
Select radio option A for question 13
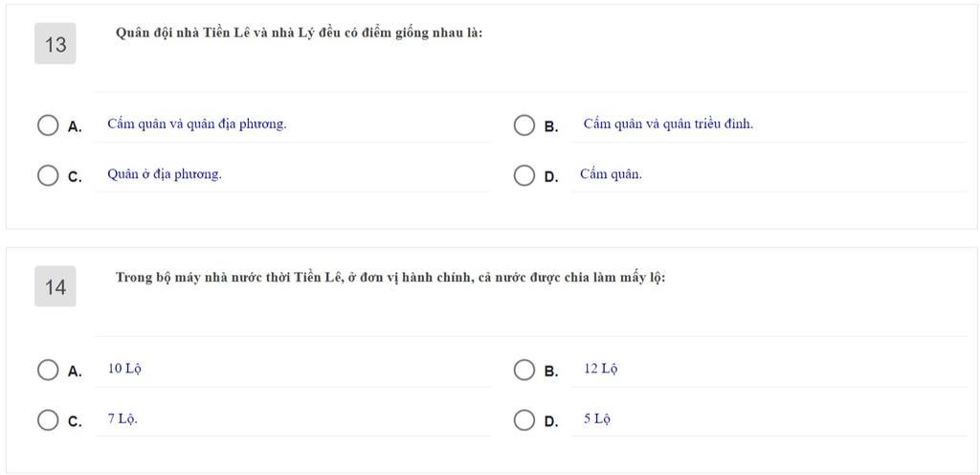[48, 125]
